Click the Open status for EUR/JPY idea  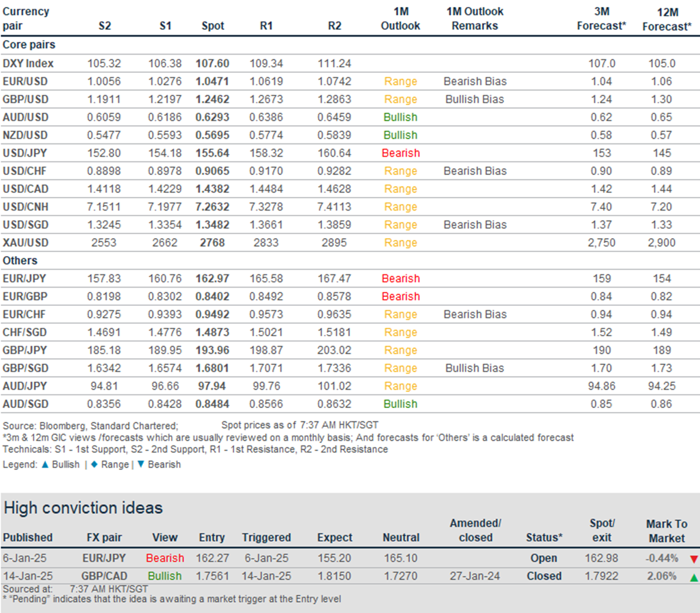[543, 558]
